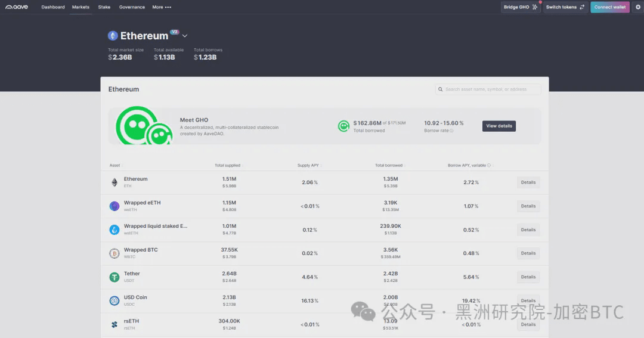Click the Ethereum network logo icon

113,36
